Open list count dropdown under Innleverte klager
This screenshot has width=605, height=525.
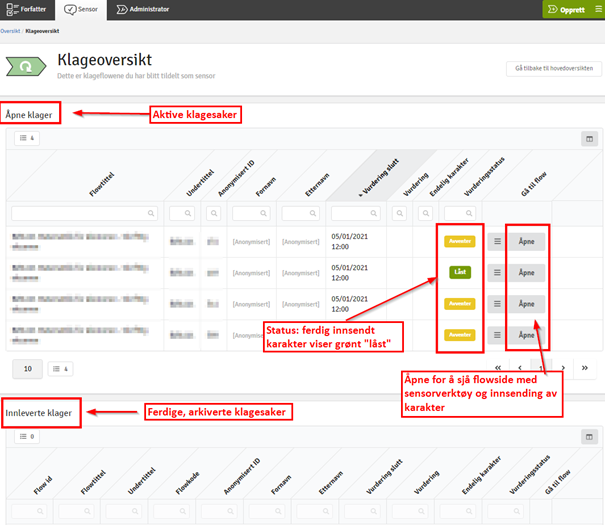(x=28, y=436)
